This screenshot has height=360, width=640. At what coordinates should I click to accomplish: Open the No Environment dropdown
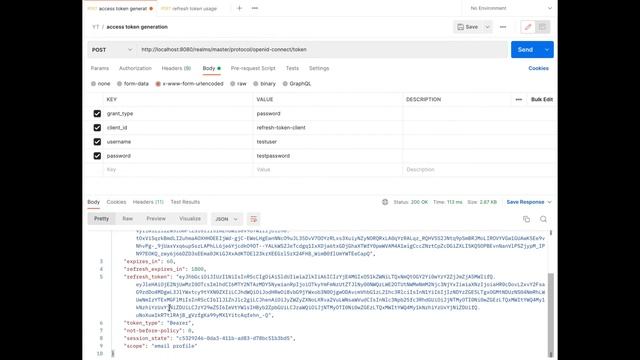click(x=510, y=8)
